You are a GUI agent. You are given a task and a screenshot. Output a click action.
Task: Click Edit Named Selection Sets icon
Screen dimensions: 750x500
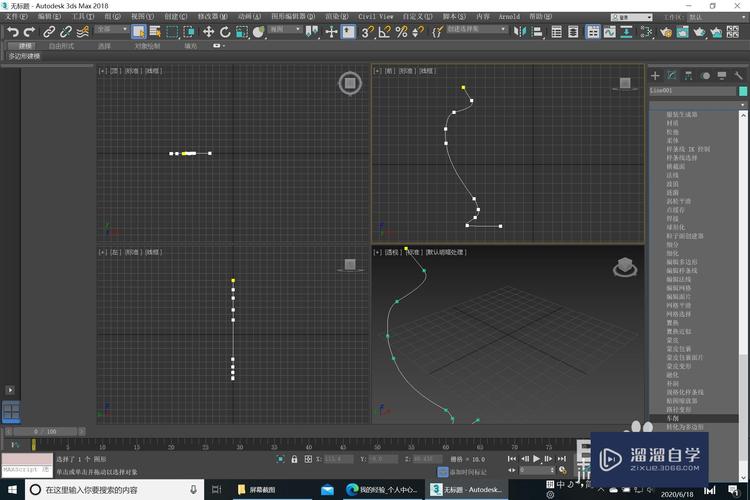(437, 32)
